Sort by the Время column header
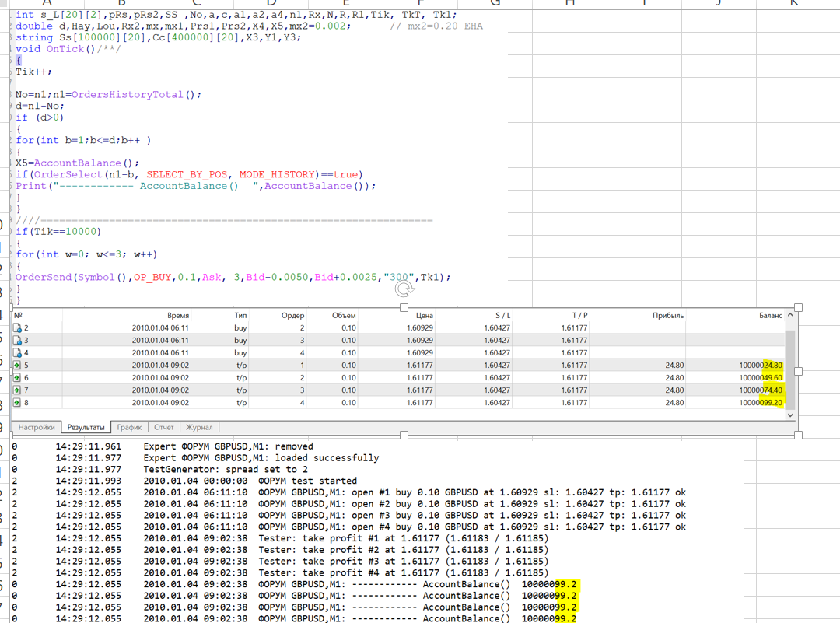840x623 pixels. (x=178, y=316)
